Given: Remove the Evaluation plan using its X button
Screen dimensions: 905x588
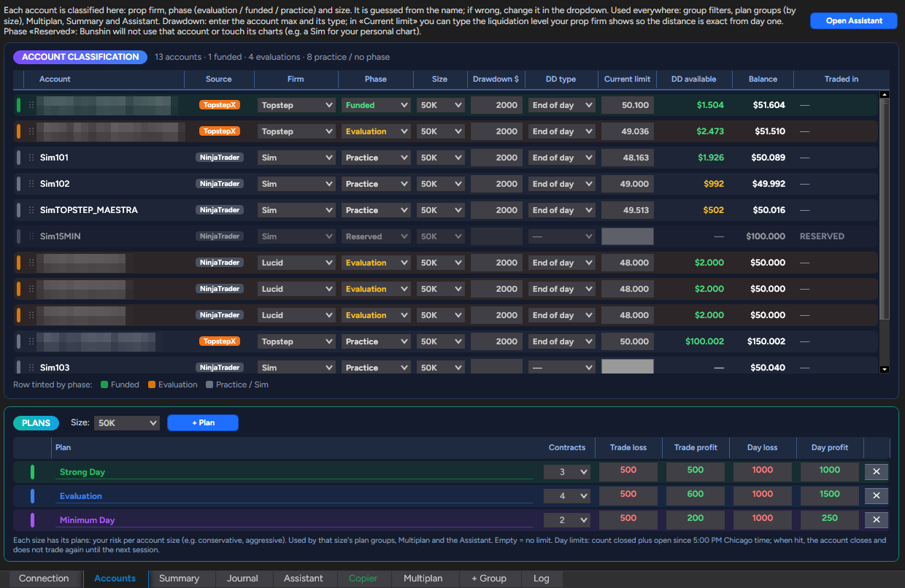Looking at the screenshot, I should coord(877,495).
